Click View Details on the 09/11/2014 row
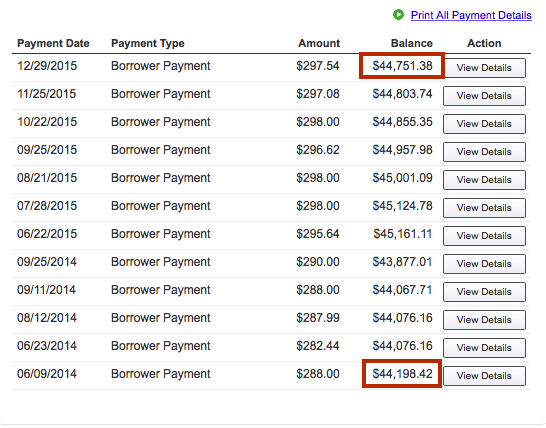 [484, 292]
